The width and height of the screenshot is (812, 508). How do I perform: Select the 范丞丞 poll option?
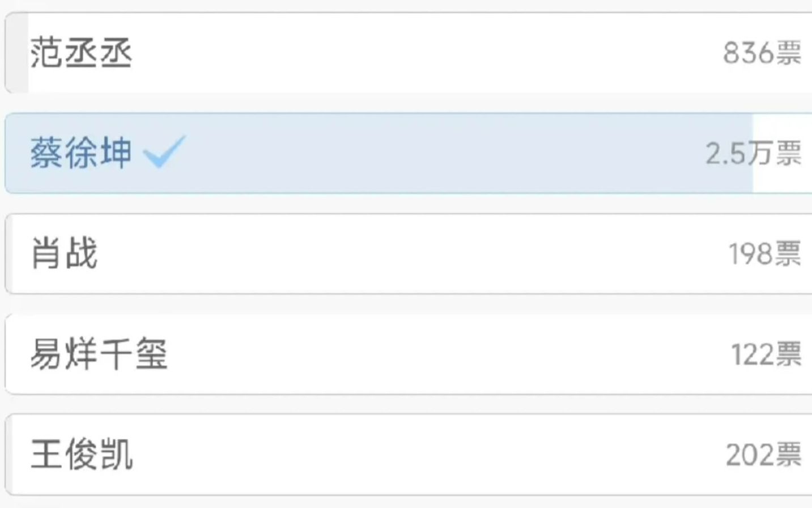pyautogui.click(x=408, y=53)
